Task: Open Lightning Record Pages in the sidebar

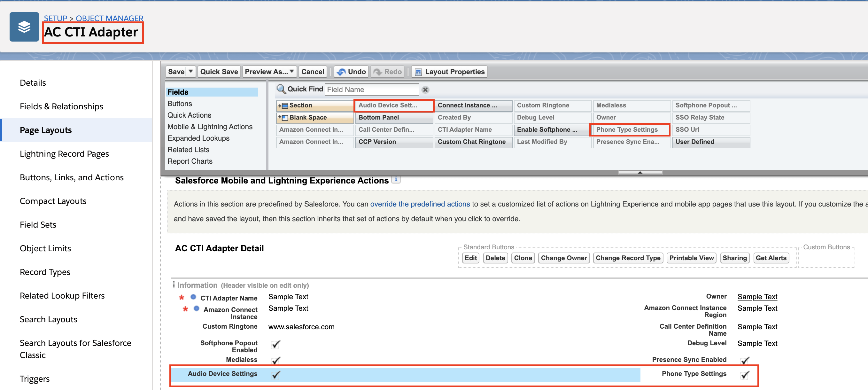Action: [64, 154]
